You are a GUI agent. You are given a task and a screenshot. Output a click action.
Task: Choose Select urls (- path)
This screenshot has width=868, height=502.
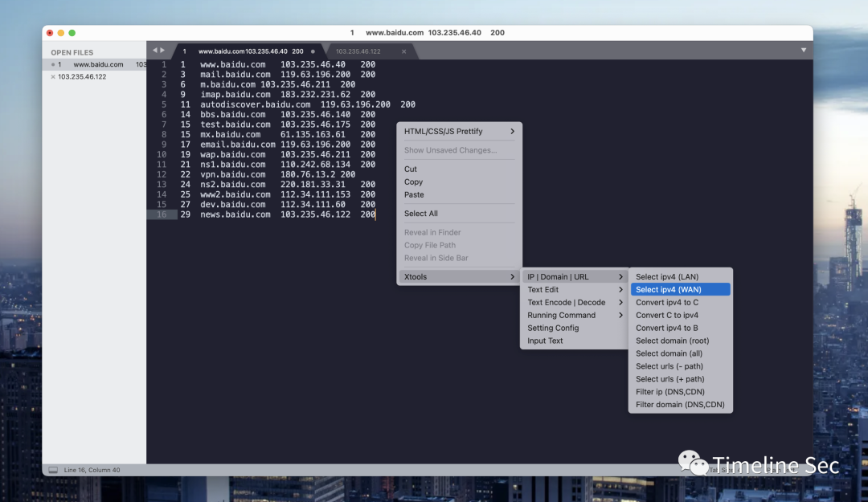[x=681, y=365]
